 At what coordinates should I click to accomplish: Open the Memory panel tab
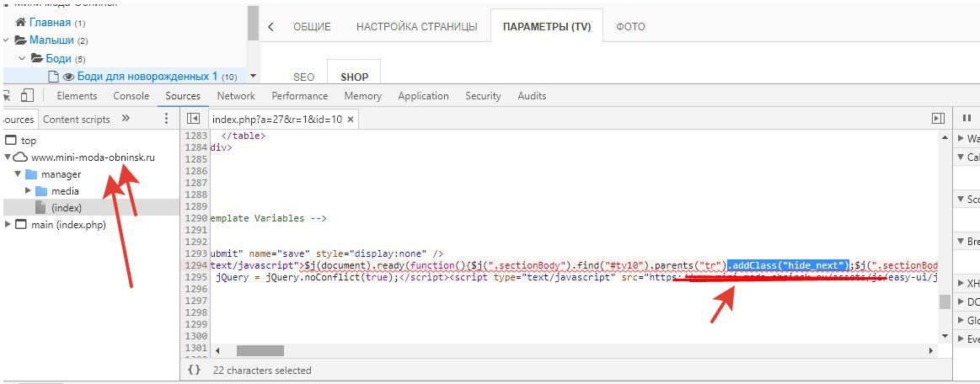tap(362, 95)
